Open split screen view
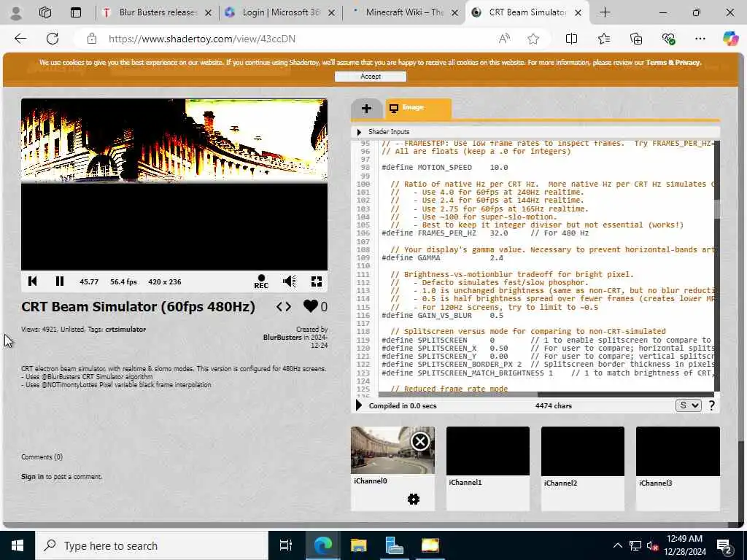Image resolution: width=747 pixels, height=560 pixels. point(571,39)
